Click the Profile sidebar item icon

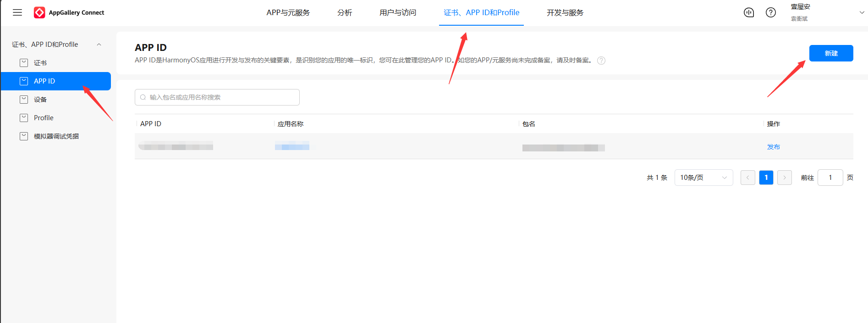tap(24, 118)
